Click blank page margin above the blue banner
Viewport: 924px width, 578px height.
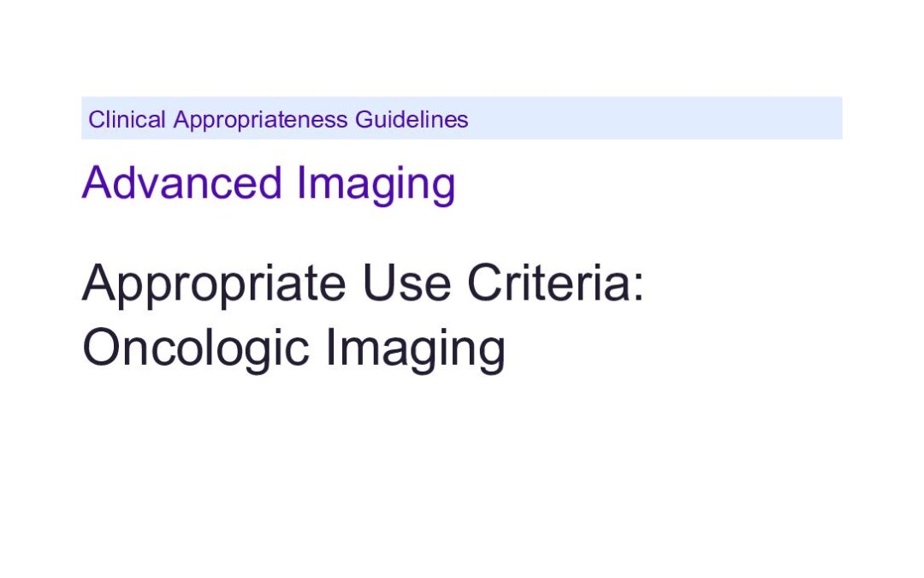[459, 47]
